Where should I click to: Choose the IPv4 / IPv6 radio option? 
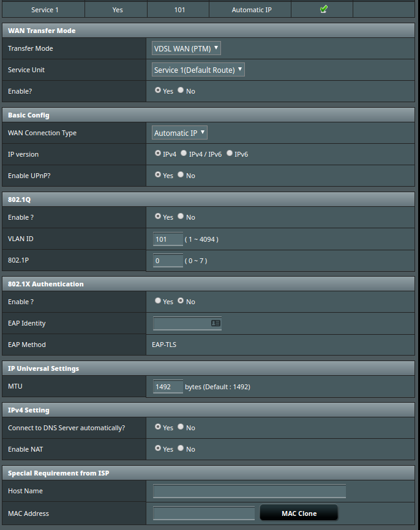tap(184, 154)
